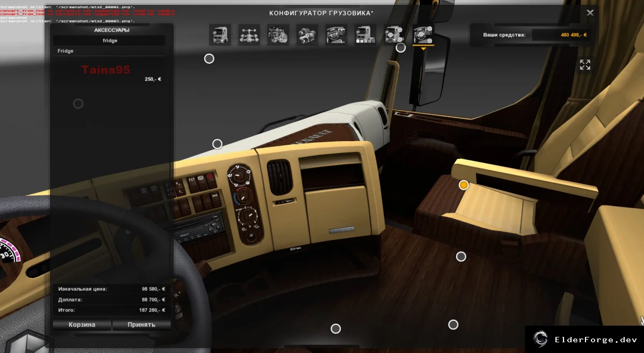Viewport: 644px width, 353px height.
Task: Confirm with the Принять button
Action: coord(142,325)
